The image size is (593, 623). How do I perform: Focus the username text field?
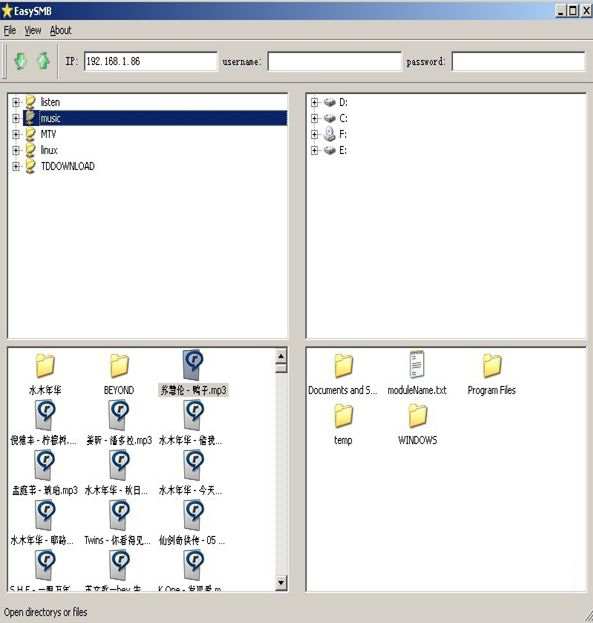pyautogui.click(x=334, y=61)
